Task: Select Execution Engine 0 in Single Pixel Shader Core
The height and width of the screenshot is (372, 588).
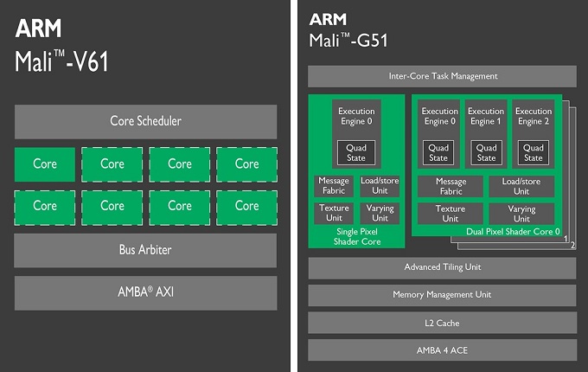Action: (x=356, y=133)
